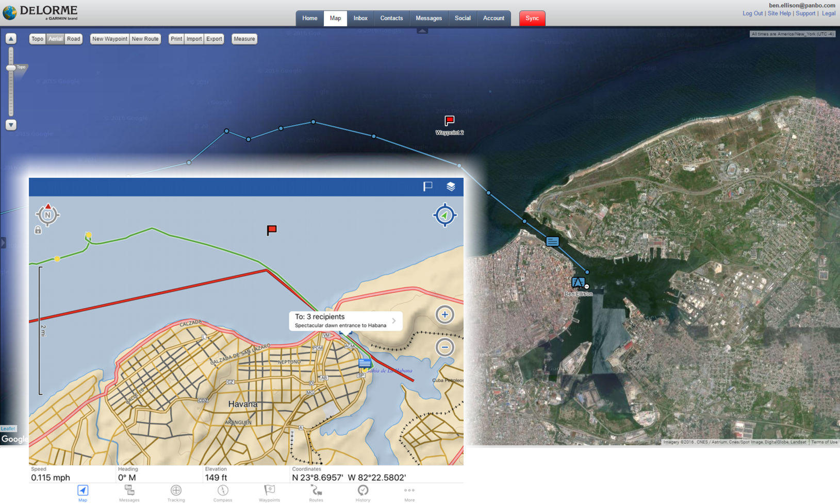
Task: Click the New Waypoint button
Action: 110,39
